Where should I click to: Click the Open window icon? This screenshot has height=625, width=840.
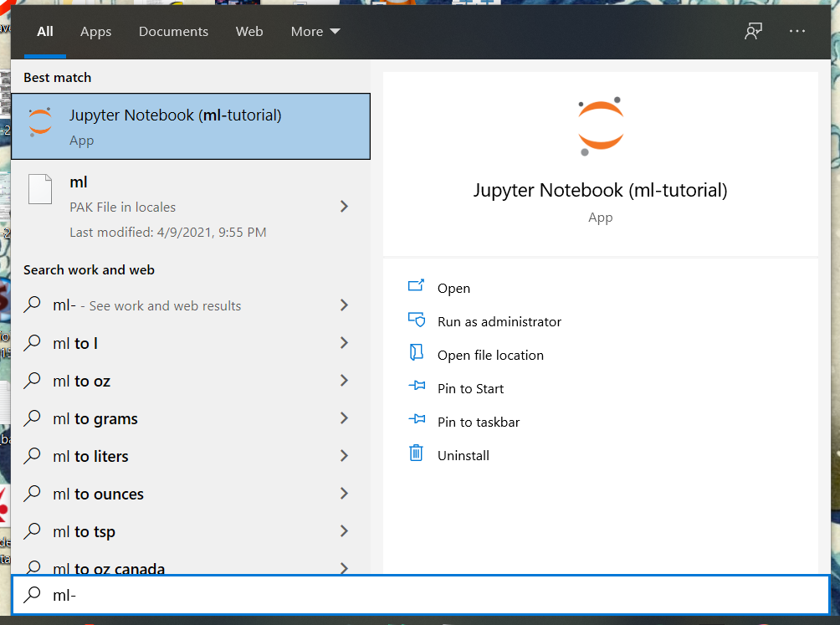point(417,285)
